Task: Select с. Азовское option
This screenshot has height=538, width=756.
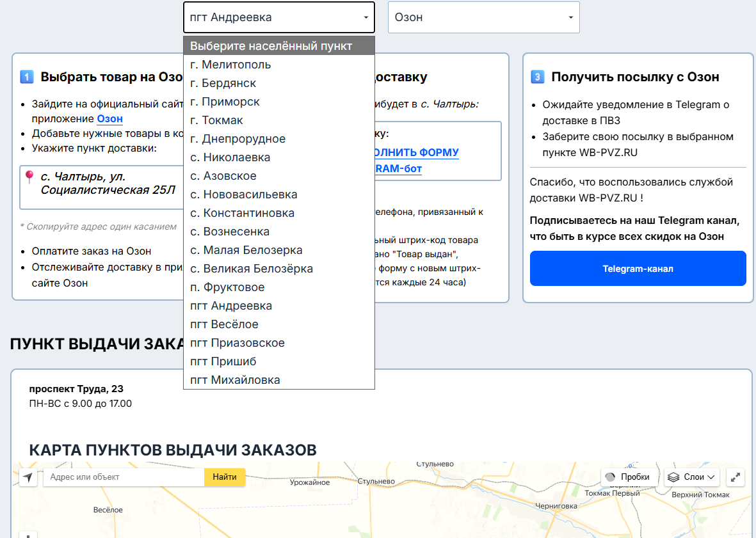Action: pos(279,176)
